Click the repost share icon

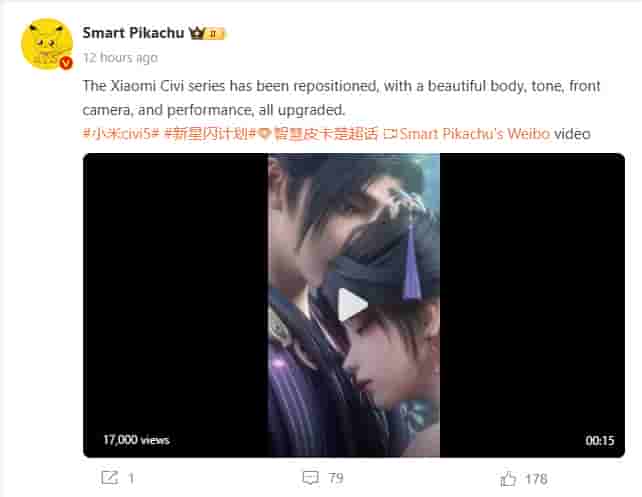point(109,477)
